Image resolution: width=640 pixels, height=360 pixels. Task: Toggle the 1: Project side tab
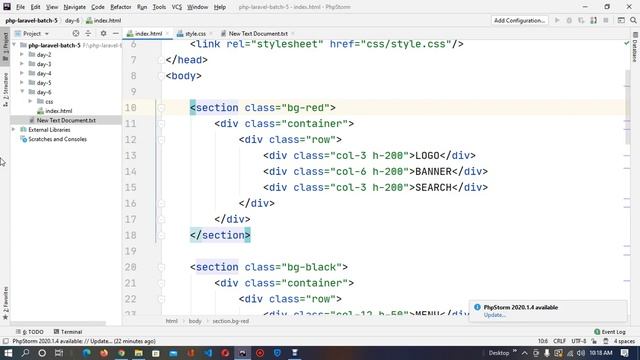coord(5,47)
